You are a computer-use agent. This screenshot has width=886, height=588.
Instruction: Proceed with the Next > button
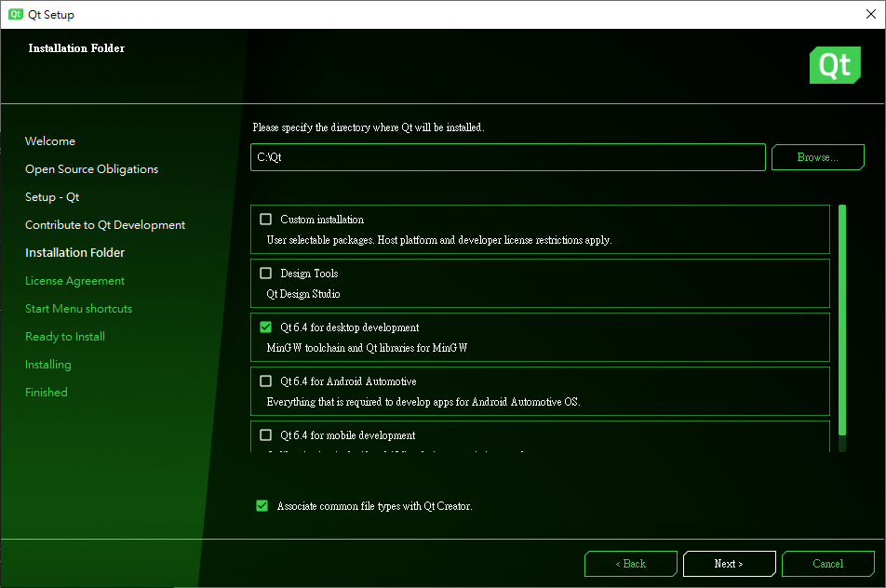pos(729,564)
